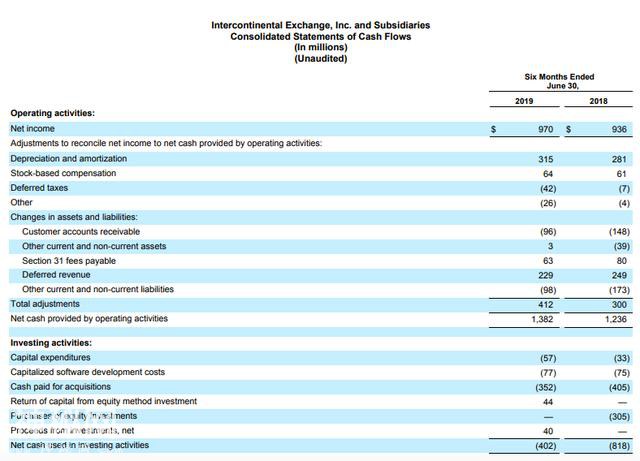Click the heading 'Intercontinental Exchange, Inc. and Subsidiaries'
This screenshot has width=640, height=461.
pyautogui.click(x=320, y=25)
